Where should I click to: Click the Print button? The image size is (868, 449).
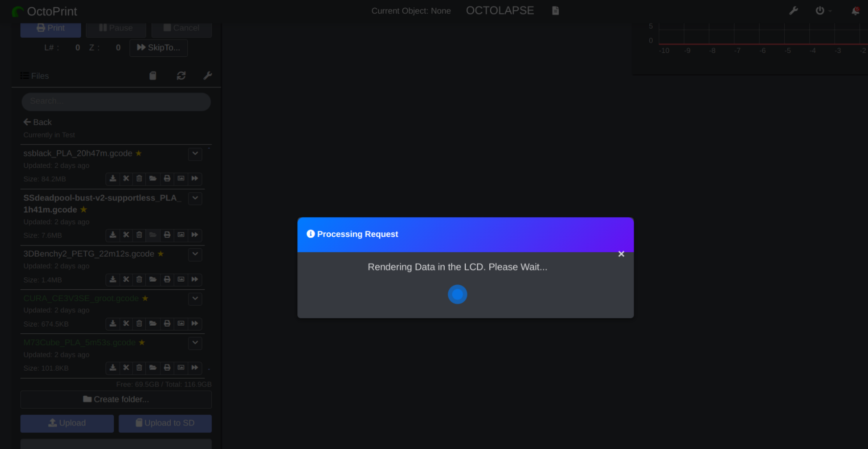pos(51,28)
